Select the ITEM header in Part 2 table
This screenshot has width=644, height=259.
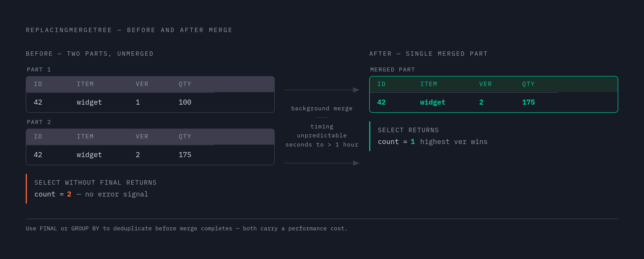pyautogui.click(x=85, y=137)
